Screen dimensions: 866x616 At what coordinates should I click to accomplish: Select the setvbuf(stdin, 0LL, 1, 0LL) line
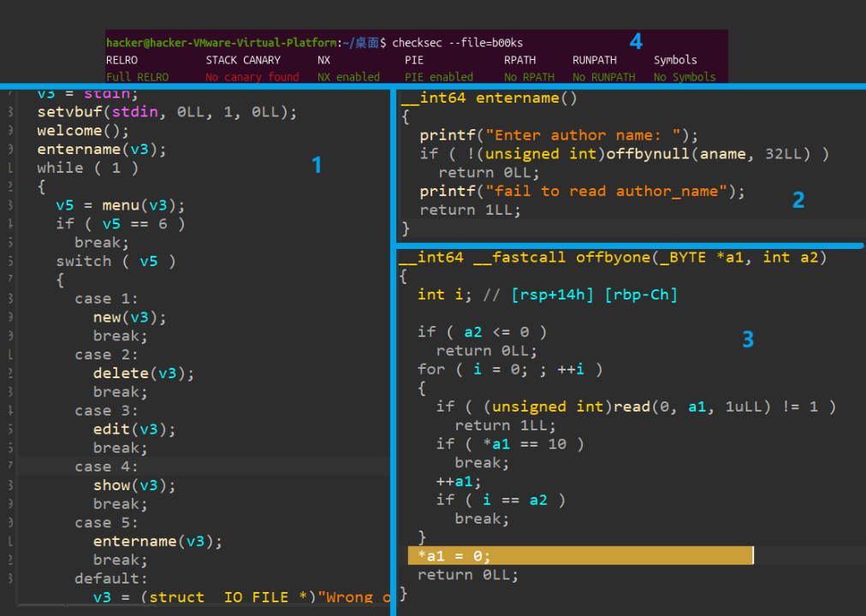click(x=167, y=112)
